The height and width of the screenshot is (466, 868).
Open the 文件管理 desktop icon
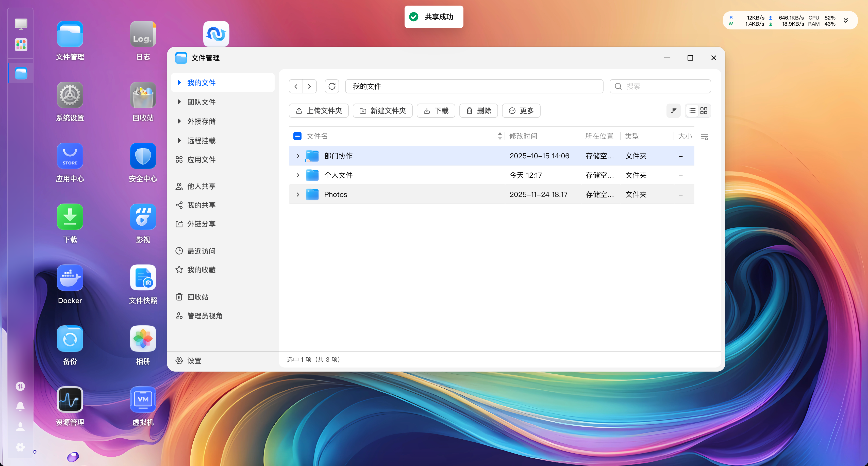[70, 34]
